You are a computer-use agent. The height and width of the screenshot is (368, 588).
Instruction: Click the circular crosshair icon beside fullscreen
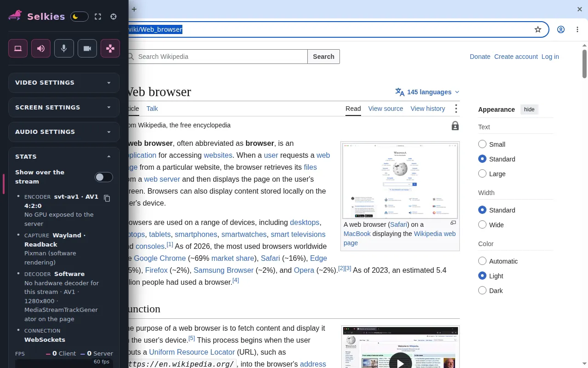tap(114, 17)
